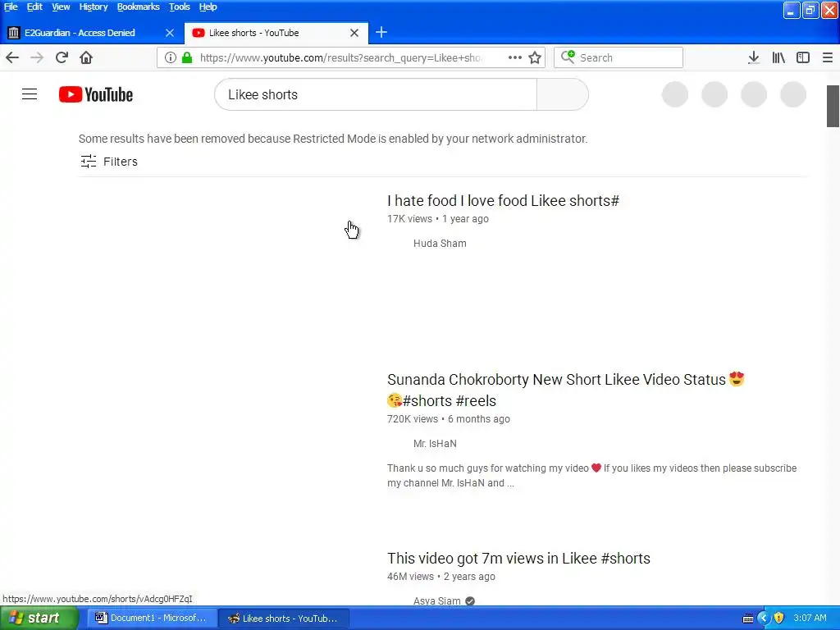
Task: Click the tray expand arrow icon
Action: click(764, 619)
